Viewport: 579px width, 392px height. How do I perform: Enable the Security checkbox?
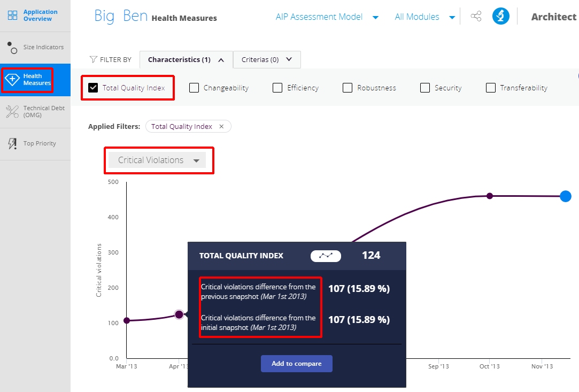pos(425,88)
